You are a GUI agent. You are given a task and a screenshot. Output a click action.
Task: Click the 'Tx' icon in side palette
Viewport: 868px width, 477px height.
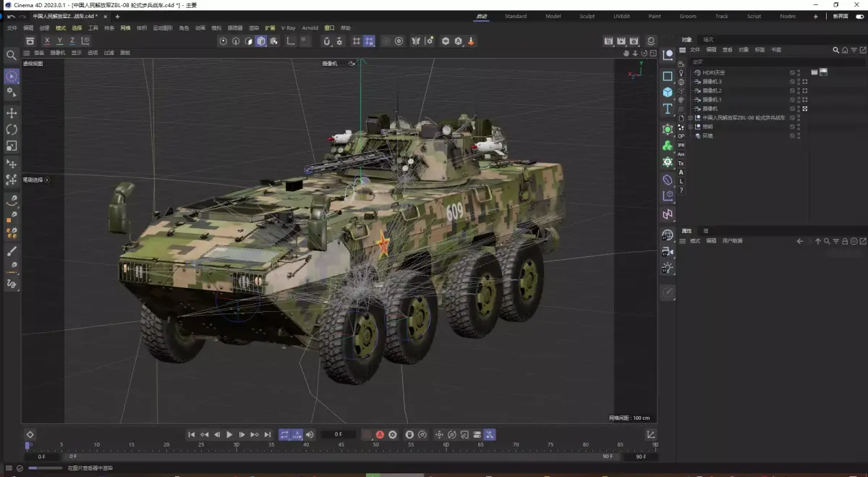681,164
